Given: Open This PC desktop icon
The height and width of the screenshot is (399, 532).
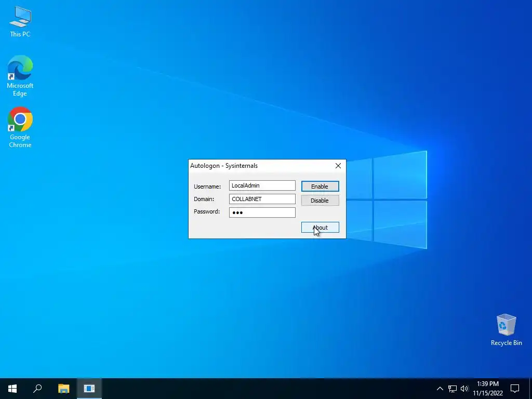Looking at the screenshot, I should [x=20, y=21].
